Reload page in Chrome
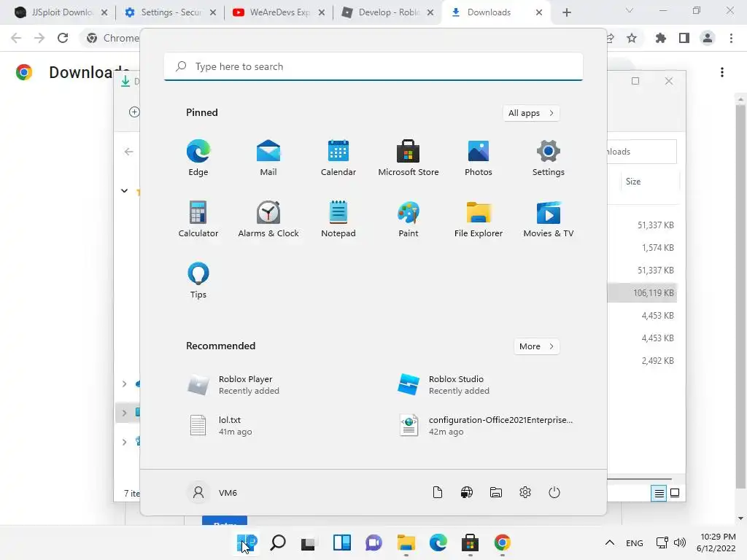The image size is (747, 560). [63, 38]
